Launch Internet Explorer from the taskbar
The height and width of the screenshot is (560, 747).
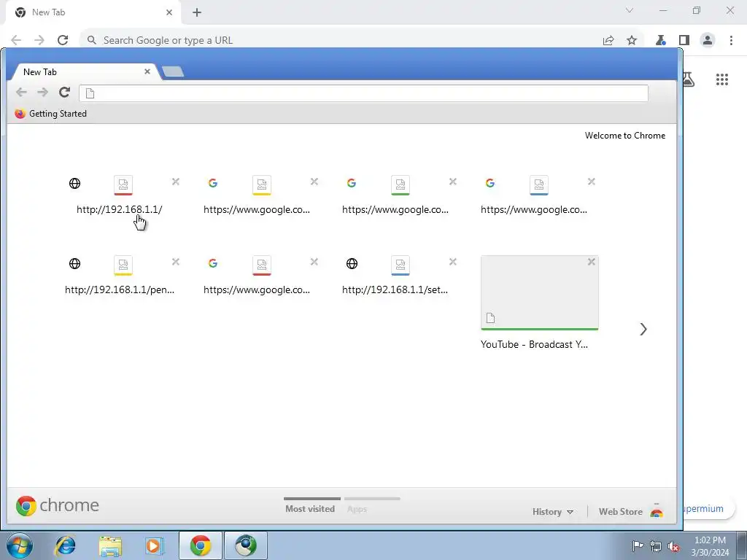coord(65,545)
